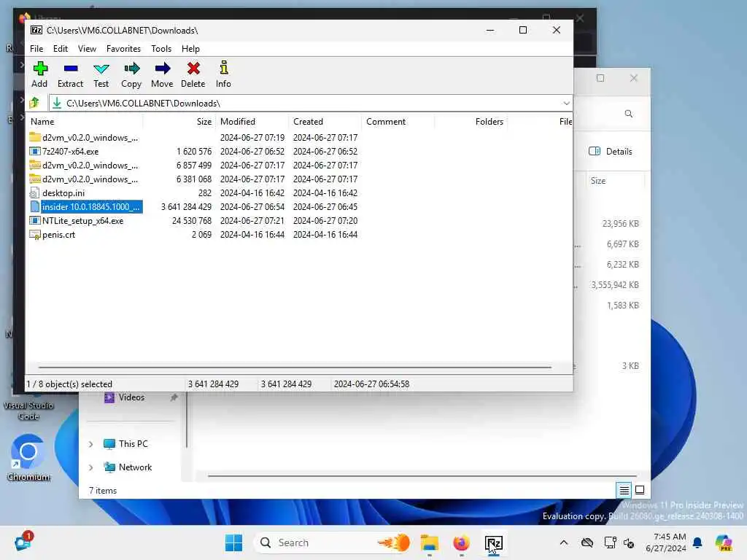
Task: Click the 7-Zip horizontal scrollbar
Action: click(295, 367)
